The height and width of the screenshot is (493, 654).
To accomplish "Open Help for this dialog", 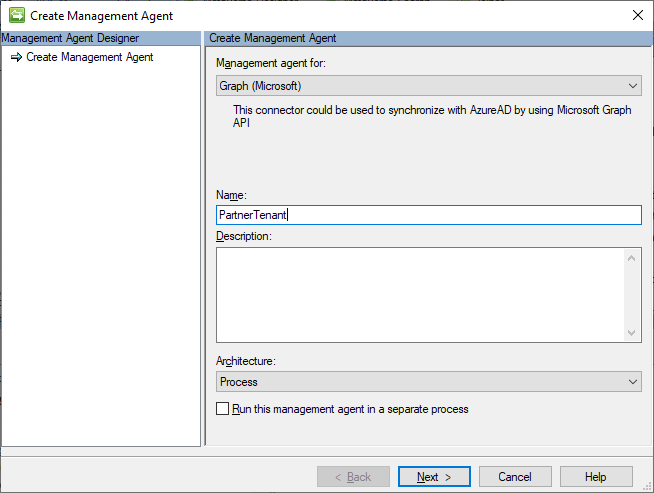I will click(x=596, y=477).
